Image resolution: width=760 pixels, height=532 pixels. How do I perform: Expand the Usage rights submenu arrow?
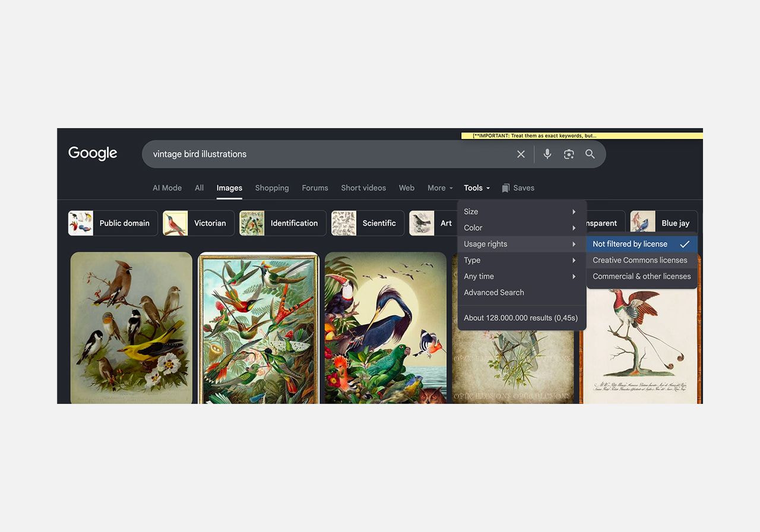pos(574,244)
